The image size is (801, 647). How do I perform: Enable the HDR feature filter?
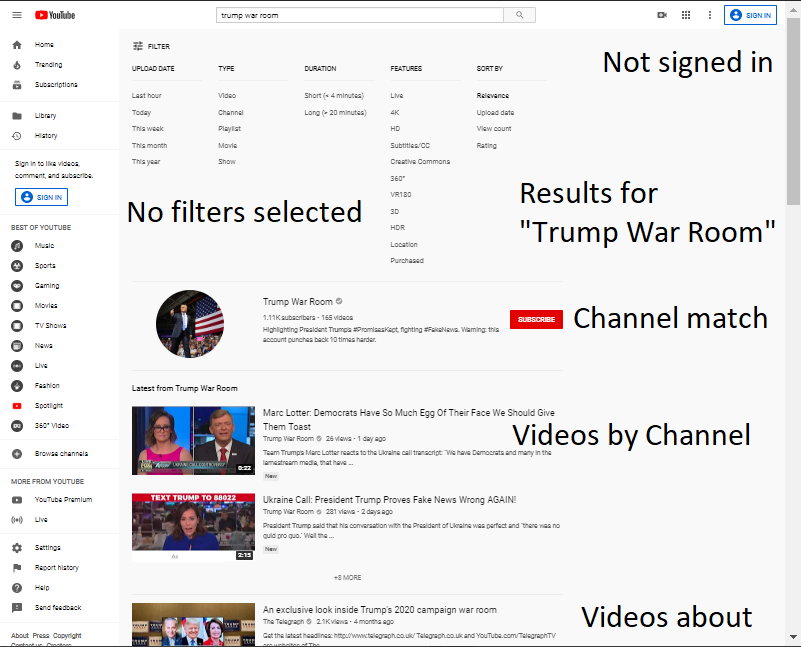pos(397,228)
